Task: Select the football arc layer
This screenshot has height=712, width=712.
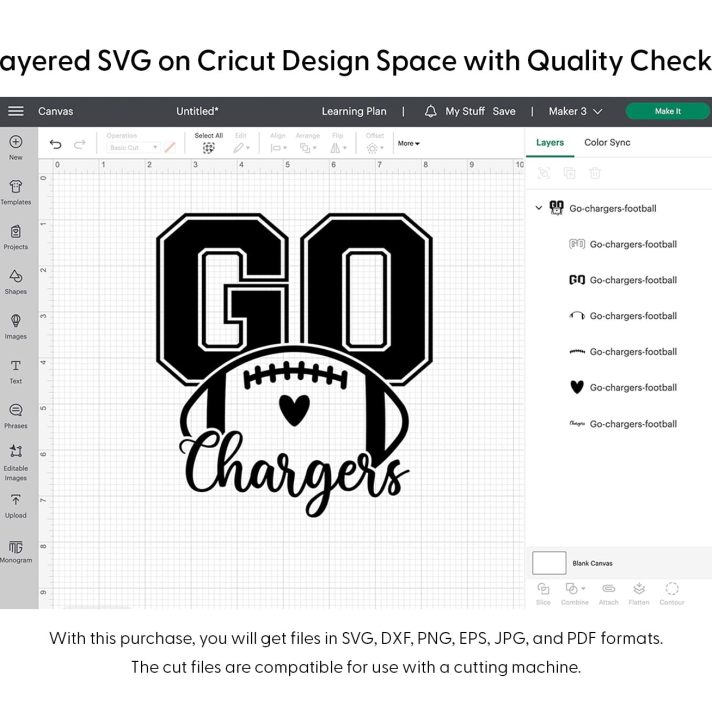Action: (x=623, y=316)
